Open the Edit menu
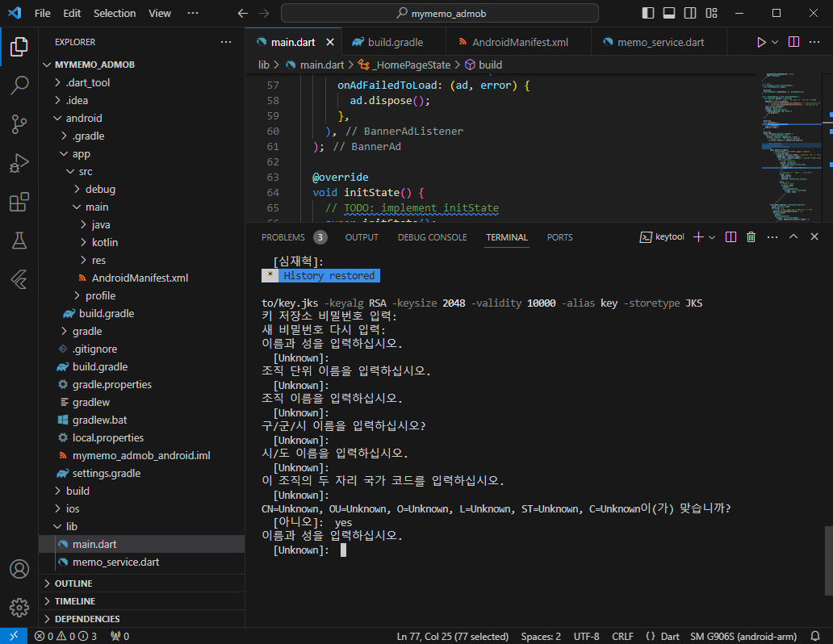Viewport: 833px width, 644px height. 72,13
